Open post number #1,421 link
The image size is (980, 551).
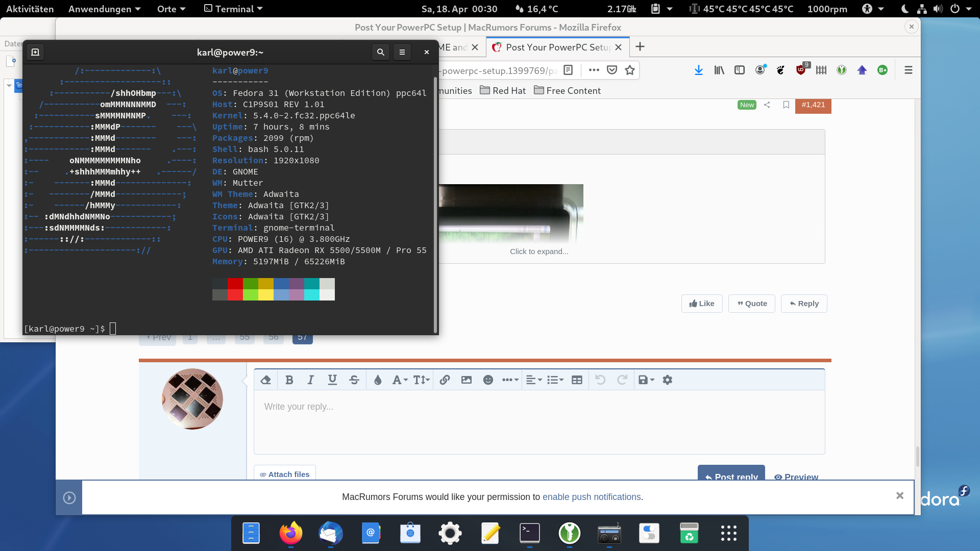pyautogui.click(x=813, y=105)
